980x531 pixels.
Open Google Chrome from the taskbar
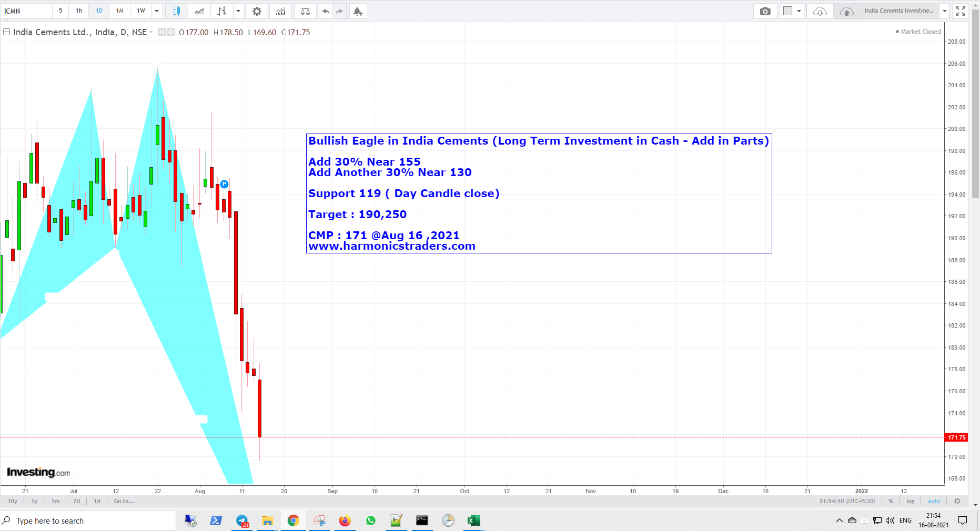[x=294, y=520]
